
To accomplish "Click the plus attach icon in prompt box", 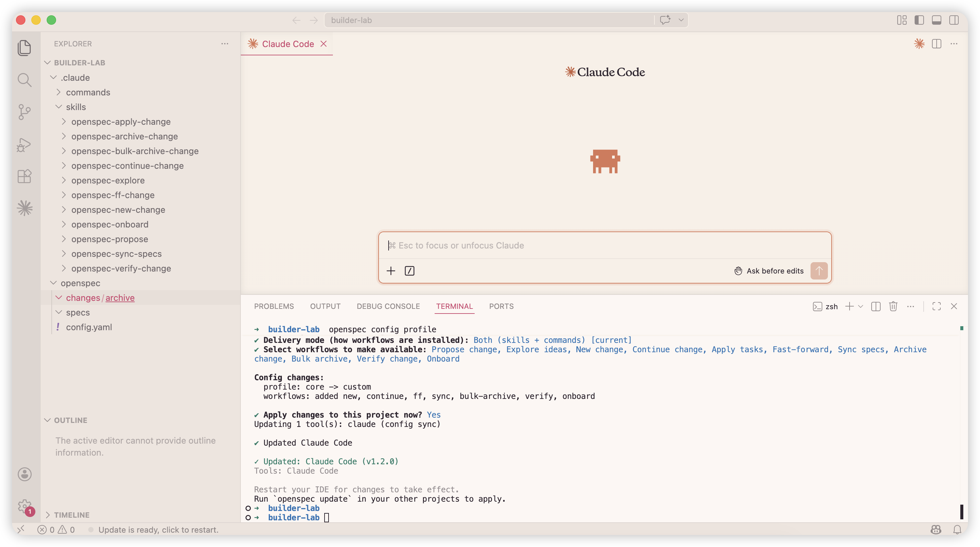I will click(391, 271).
